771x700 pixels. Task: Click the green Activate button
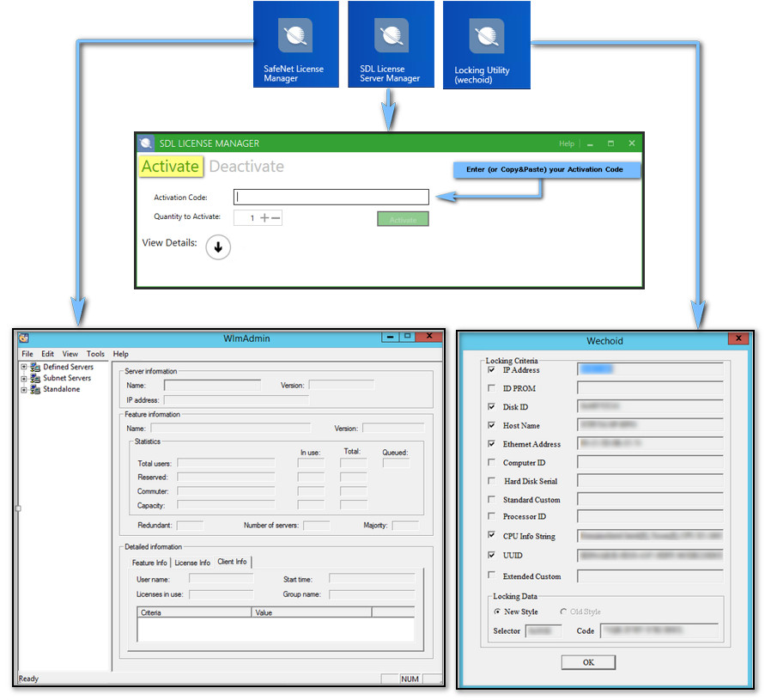tap(404, 219)
